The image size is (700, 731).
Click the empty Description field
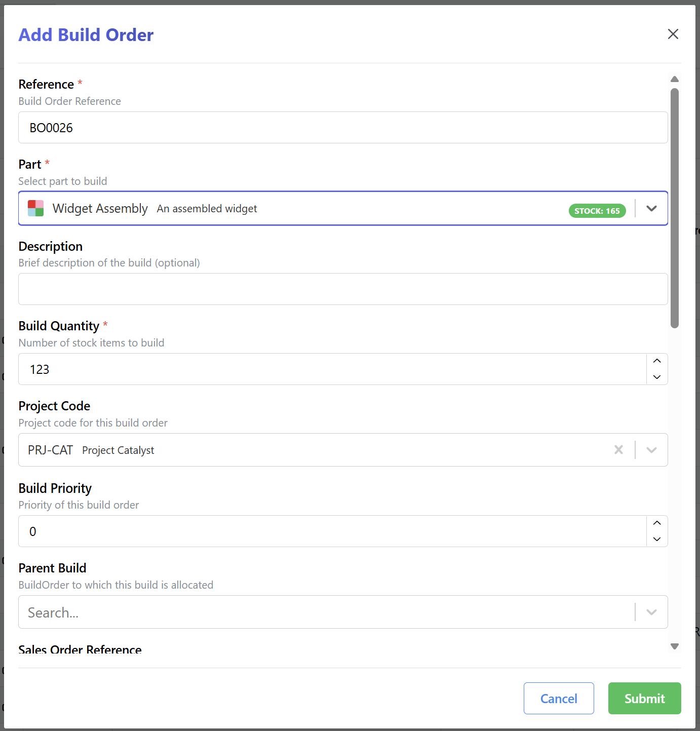(343, 289)
